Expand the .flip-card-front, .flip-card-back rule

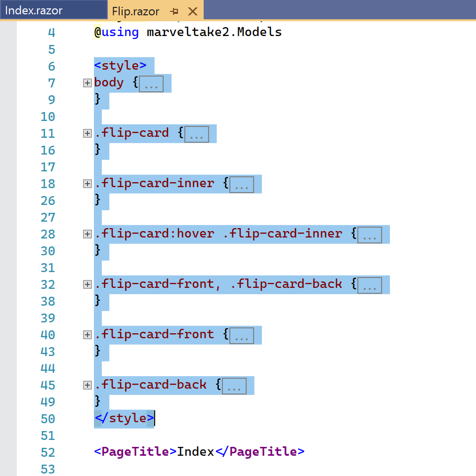(87, 284)
